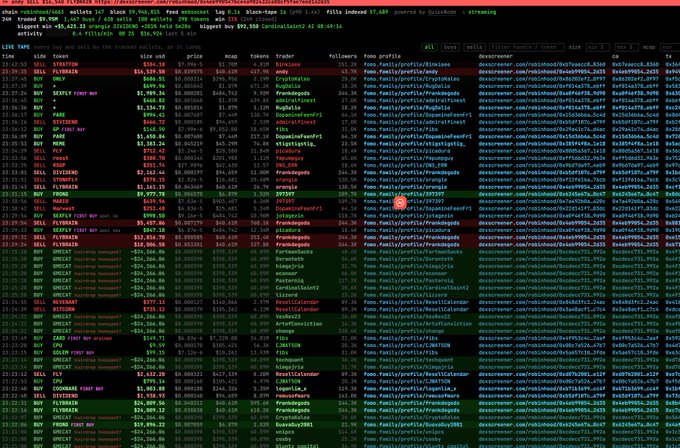Click trader name stigstigstig_
Image resolution: width=680 pixels, height=448 pixels.
point(295,144)
